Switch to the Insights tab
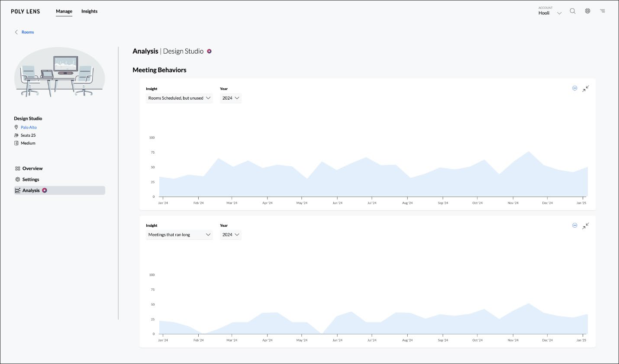 pyautogui.click(x=89, y=11)
